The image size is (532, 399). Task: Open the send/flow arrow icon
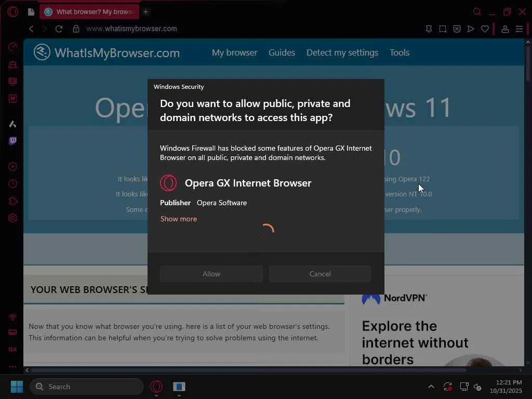pos(471,29)
